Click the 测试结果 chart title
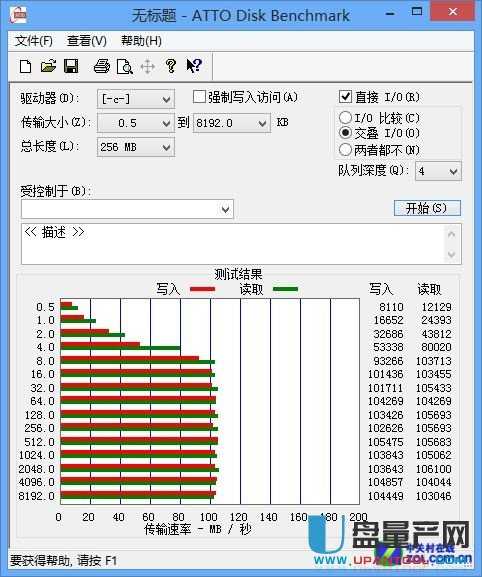This screenshot has width=482, height=577. point(238,274)
